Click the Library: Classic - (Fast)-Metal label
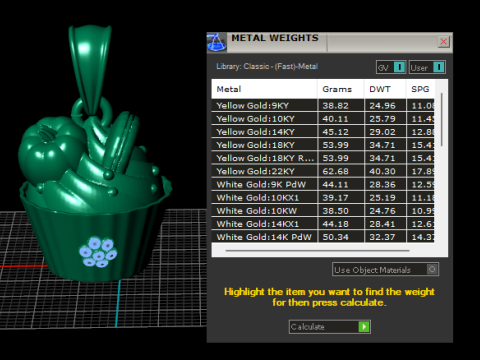This screenshot has height=360, width=480. pyautogui.click(x=267, y=66)
